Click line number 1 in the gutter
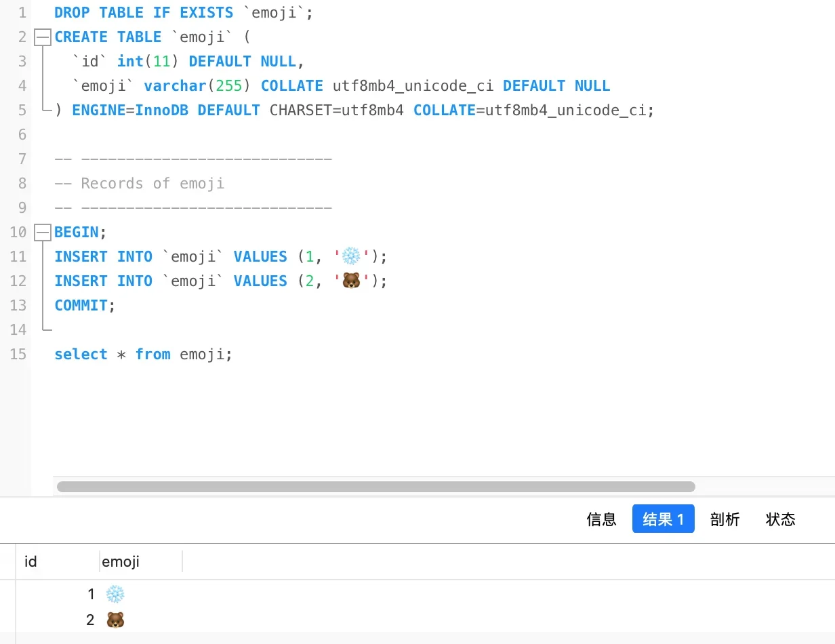The image size is (835, 644). tap(22, 13)
